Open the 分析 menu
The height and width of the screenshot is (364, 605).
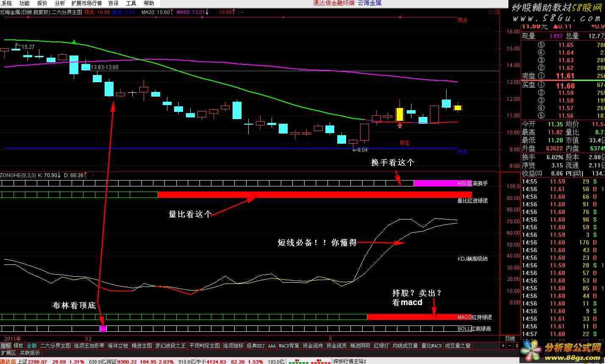tap(60, 3)
